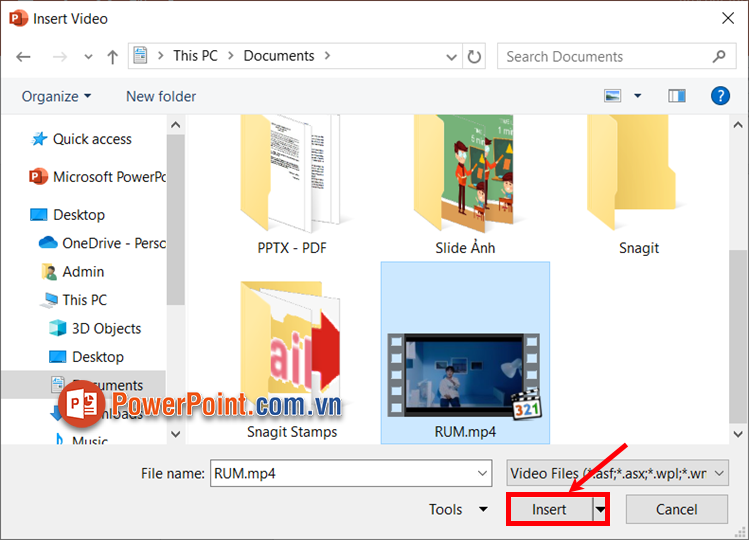Click the This PC computer icon
Viewport: 749px width, 540px height.
point(49,300)
